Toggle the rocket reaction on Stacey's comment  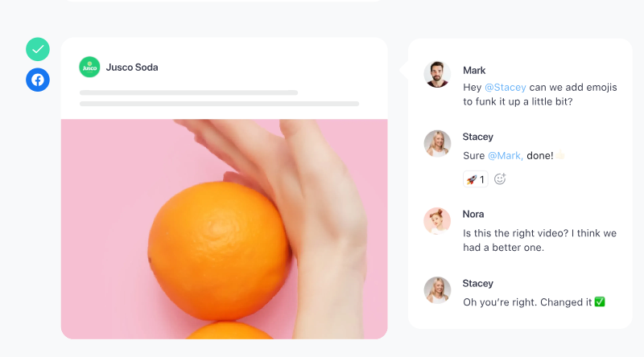tap(476, 179)
